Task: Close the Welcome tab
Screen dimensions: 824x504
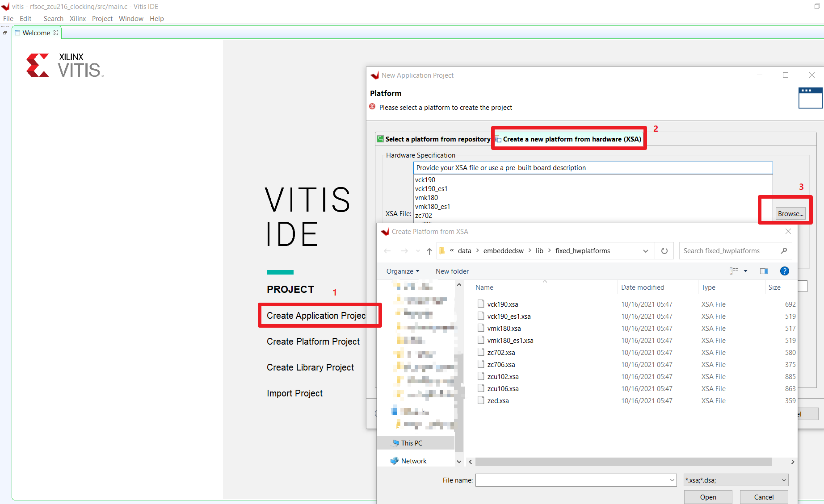Action: click(56, 33)
